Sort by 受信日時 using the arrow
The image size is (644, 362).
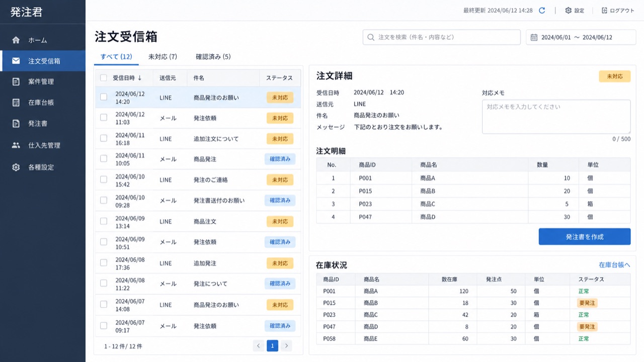click(x=140, y=78)
